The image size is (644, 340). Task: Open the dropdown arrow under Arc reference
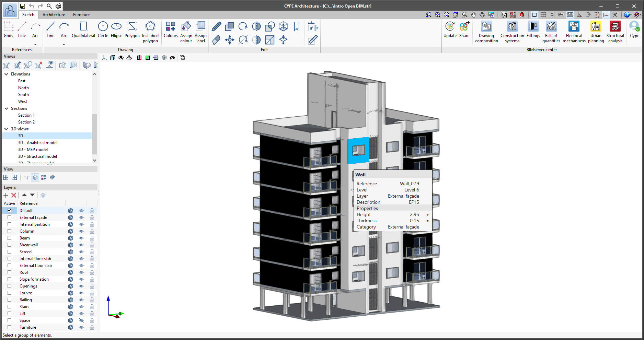(35, 44)
